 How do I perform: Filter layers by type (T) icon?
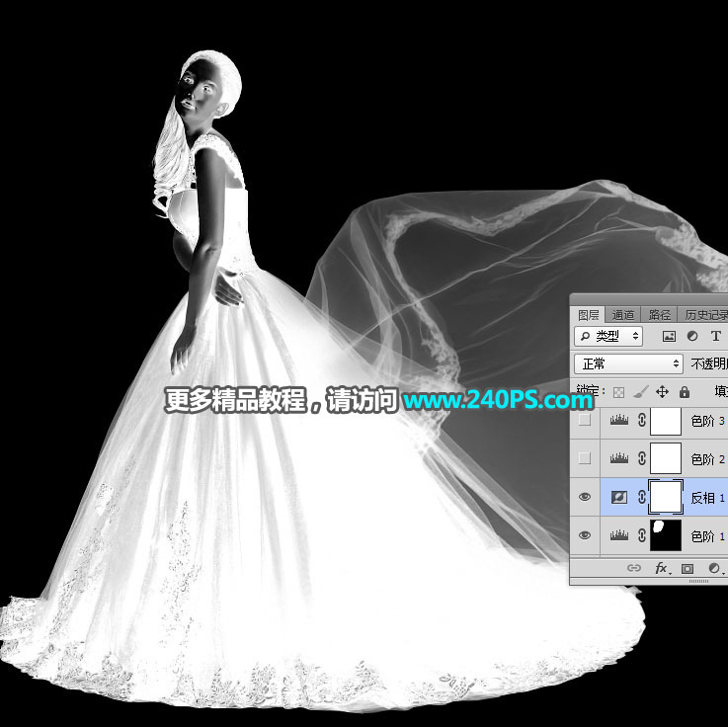715,336
